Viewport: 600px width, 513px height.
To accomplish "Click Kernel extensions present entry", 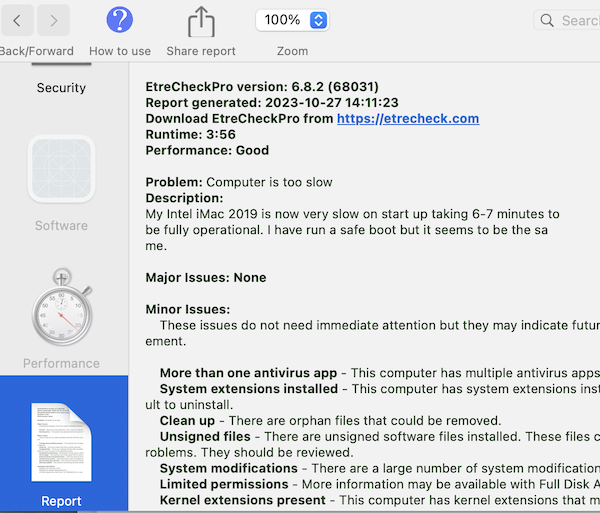I will [x=243, y=500].
